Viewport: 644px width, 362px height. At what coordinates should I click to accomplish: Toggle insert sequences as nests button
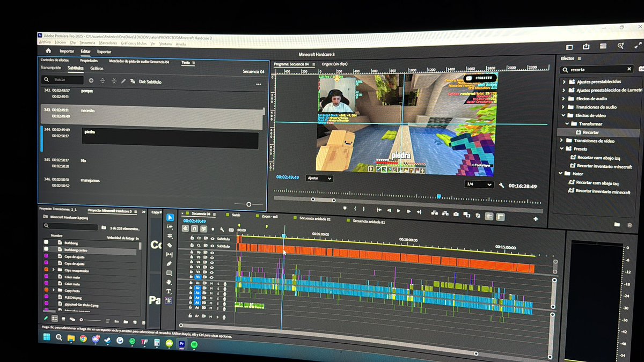pos(185,228)
